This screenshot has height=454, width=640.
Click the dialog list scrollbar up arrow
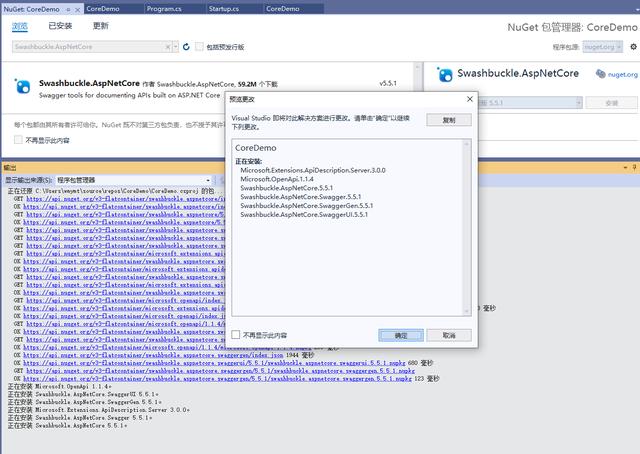(467, 143)
